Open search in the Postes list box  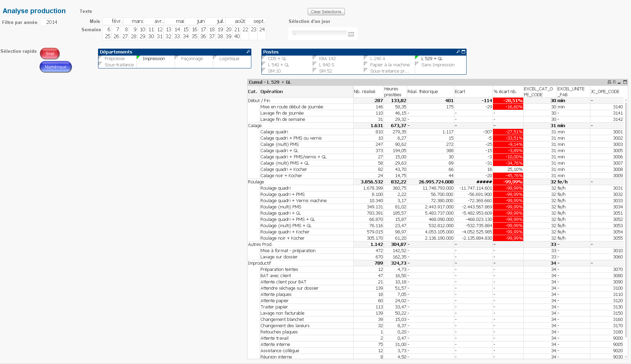458,52
